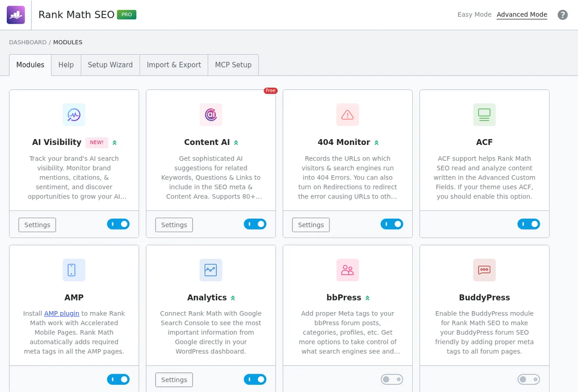Select Advanced Mode
Screen dimensions: 578x392
click(522, 15)
